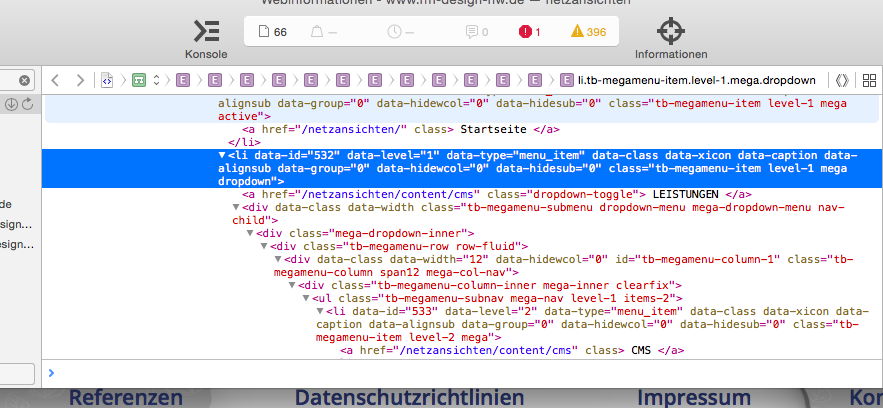The height and width of the screenshot is (408, 883).
Task: Select li.tb-megamenu-item breadcrumb path item
Action: [689, 80]
